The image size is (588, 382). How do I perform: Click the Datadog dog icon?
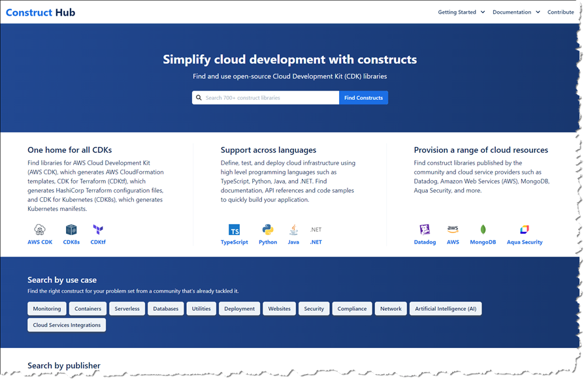[425, 229]
